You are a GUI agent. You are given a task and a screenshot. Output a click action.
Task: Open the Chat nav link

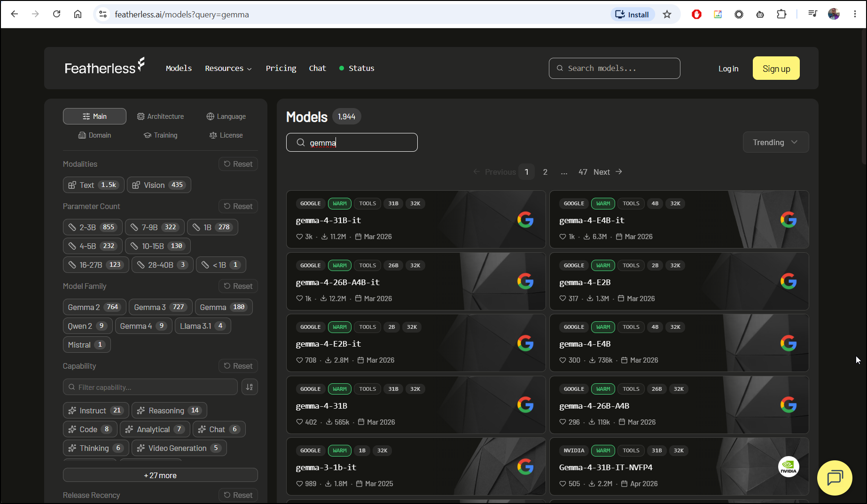[x=318, y=68]
